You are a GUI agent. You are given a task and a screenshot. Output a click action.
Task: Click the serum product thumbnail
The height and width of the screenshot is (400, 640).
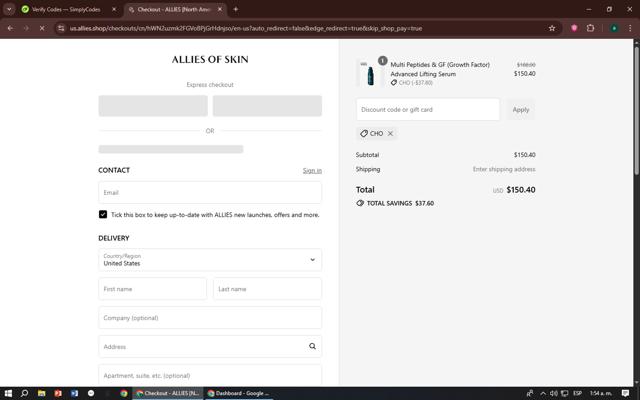point(370,74)
